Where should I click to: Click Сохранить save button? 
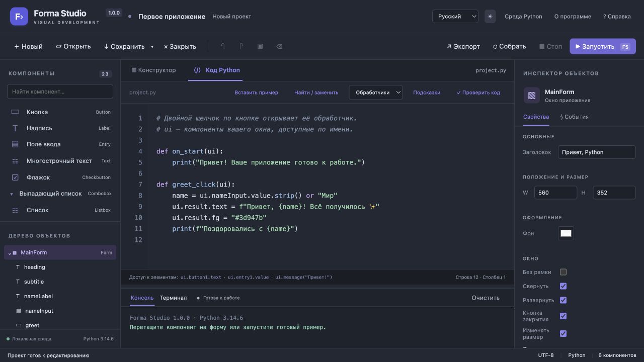pyautogui.click(x=124, y=46)
